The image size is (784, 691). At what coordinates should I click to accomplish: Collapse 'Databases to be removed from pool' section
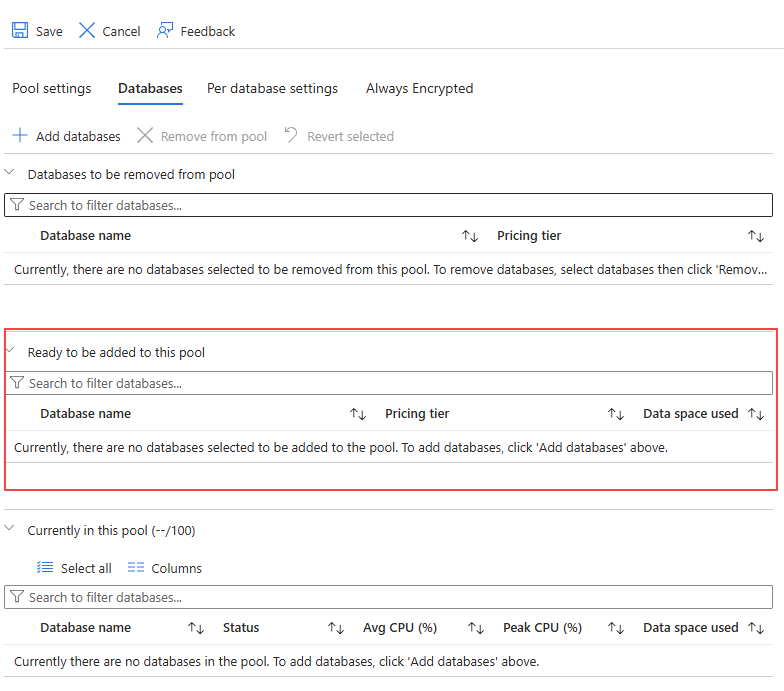[10, 173]
